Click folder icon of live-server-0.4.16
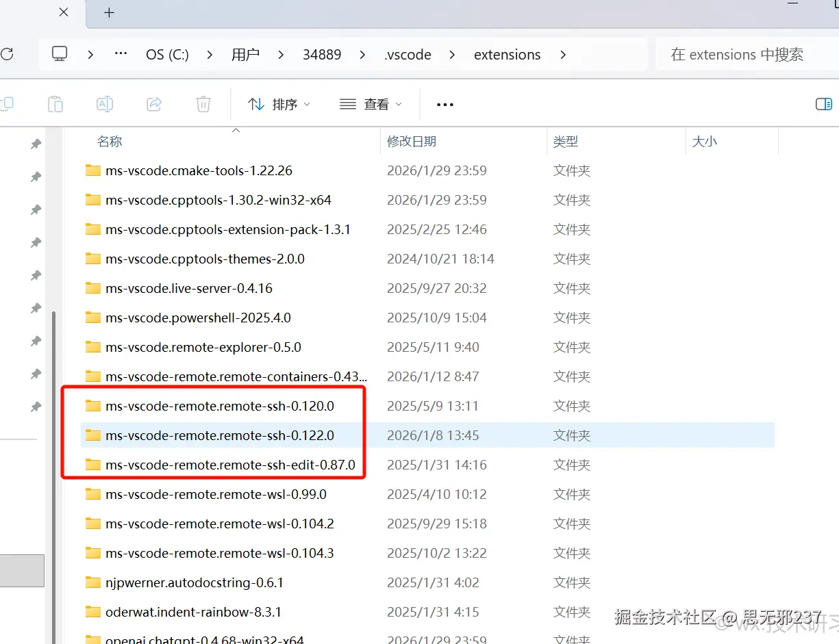The width and height of the screenshot is (839, 644). click(93, 288)
